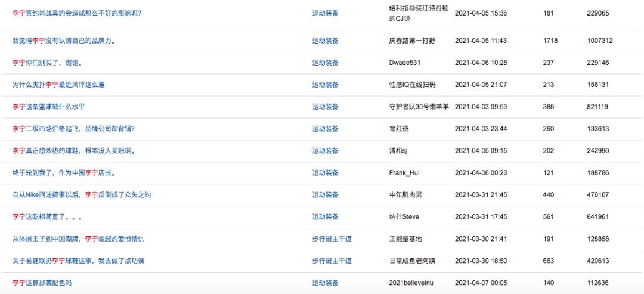
Task: Click reply count 561
Action: coord(549,217)
